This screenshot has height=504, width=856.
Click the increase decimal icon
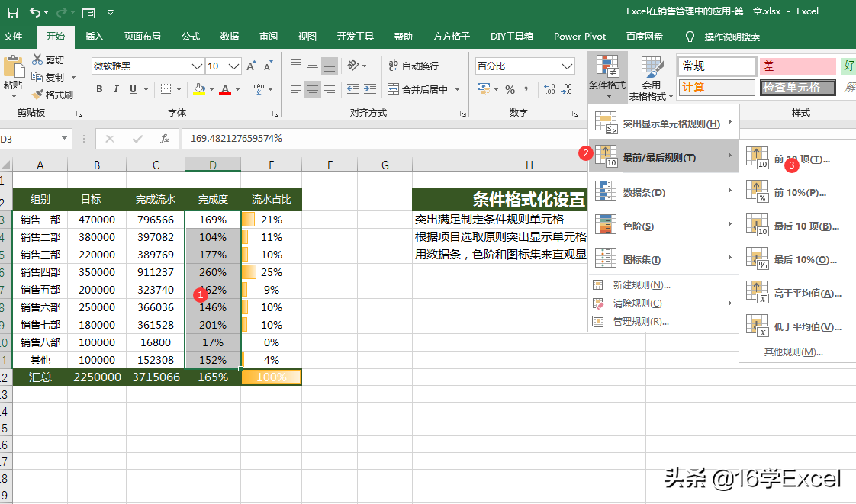point(549,89)
